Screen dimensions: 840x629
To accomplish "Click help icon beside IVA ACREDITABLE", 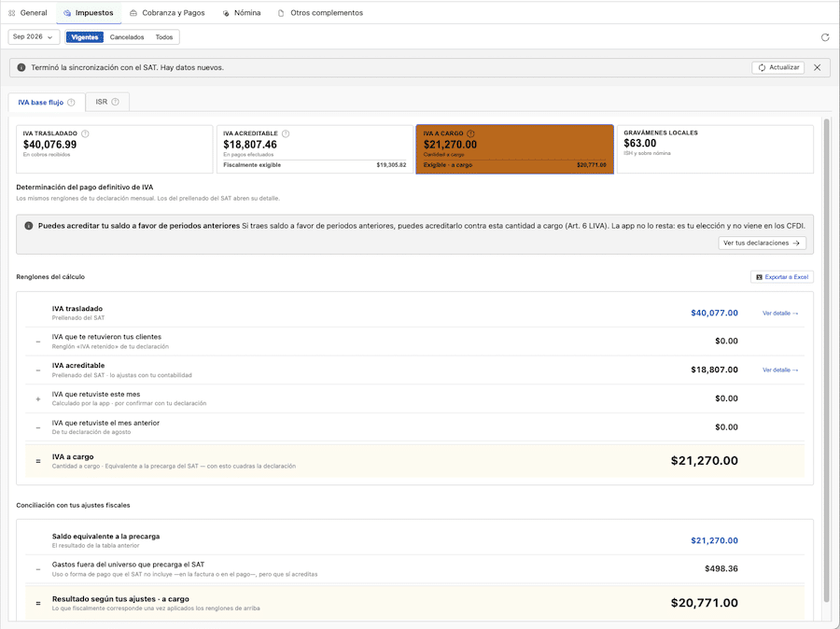I will click(x=286, y=134).
